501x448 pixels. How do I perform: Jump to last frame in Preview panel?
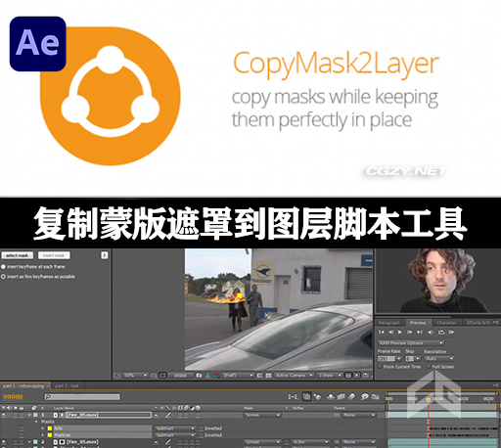pos(420,332)
